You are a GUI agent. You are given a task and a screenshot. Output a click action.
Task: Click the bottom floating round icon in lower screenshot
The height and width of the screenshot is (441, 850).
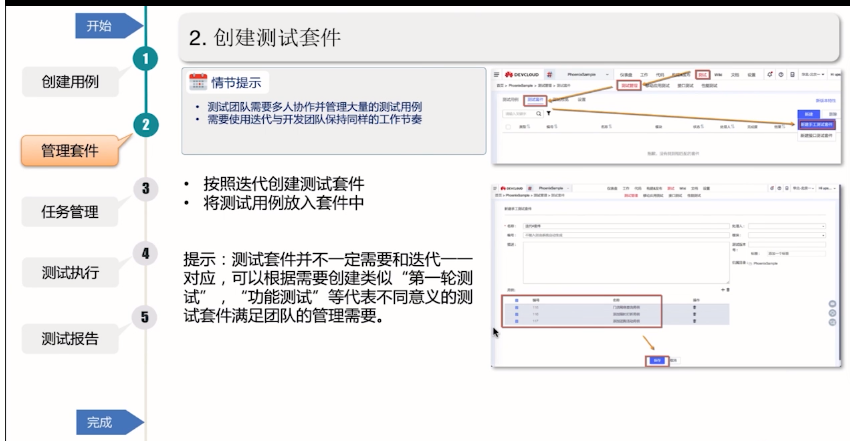[832, 322]
